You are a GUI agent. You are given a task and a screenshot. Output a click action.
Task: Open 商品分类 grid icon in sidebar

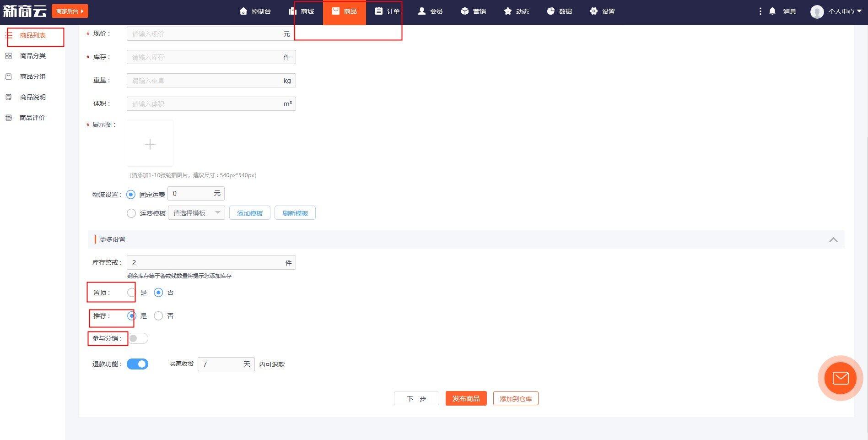pos(8,56)
